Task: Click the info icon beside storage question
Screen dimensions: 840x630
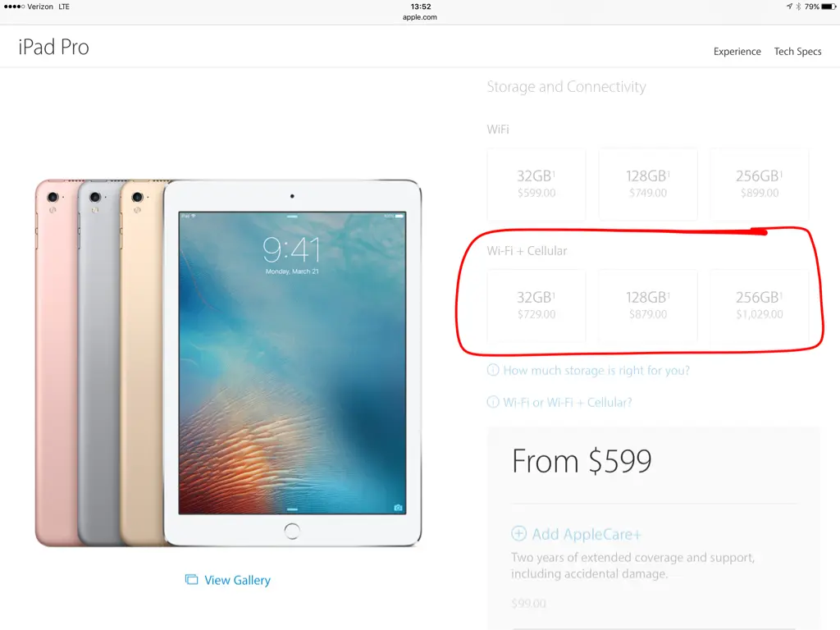Action: point(493,370)
